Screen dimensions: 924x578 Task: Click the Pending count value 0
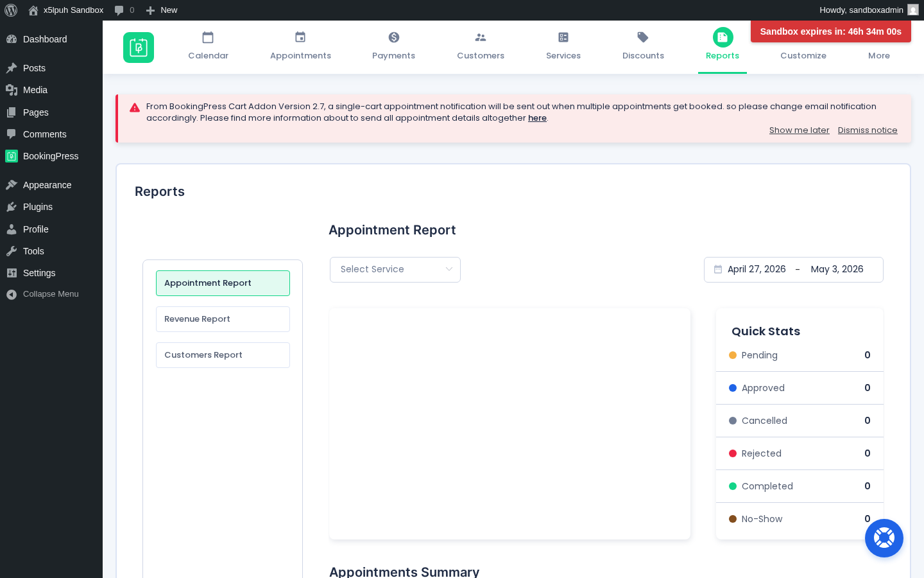coord(868,355)
